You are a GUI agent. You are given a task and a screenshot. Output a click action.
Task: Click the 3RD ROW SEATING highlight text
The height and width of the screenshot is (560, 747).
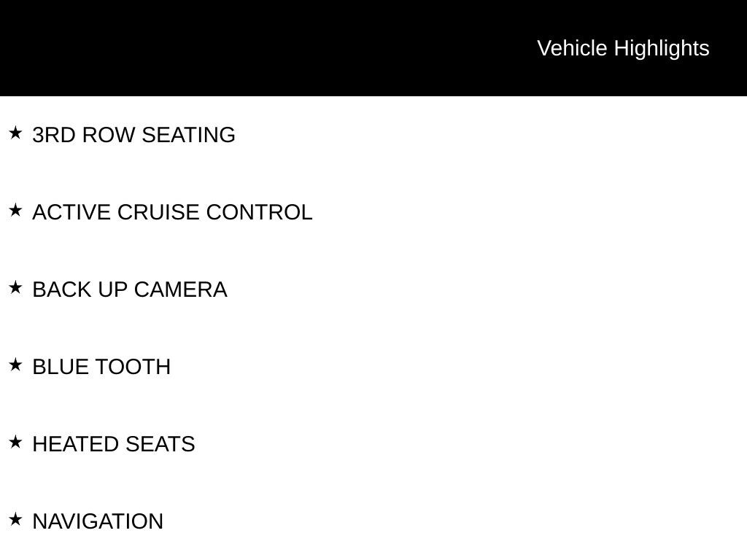tap(133, 136)
